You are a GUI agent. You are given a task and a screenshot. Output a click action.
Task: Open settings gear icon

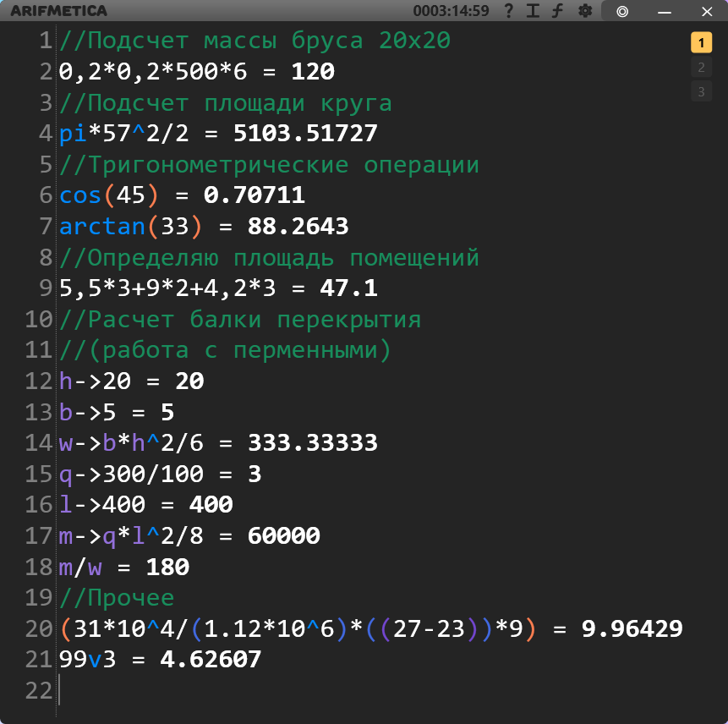pos(585,11)
